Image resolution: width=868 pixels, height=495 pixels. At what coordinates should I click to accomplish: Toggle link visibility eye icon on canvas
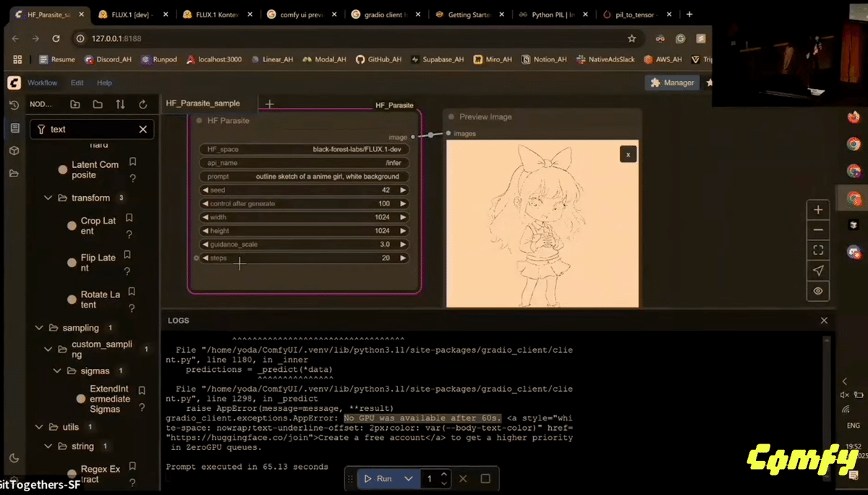pos(818,291)
